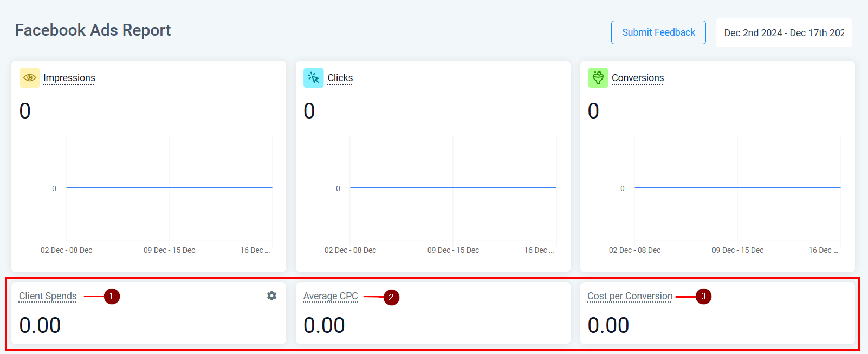The width and height of the screenshot is (868, 354).
Task: Click the Impressions chart blue line
Action: click(169, 188)
